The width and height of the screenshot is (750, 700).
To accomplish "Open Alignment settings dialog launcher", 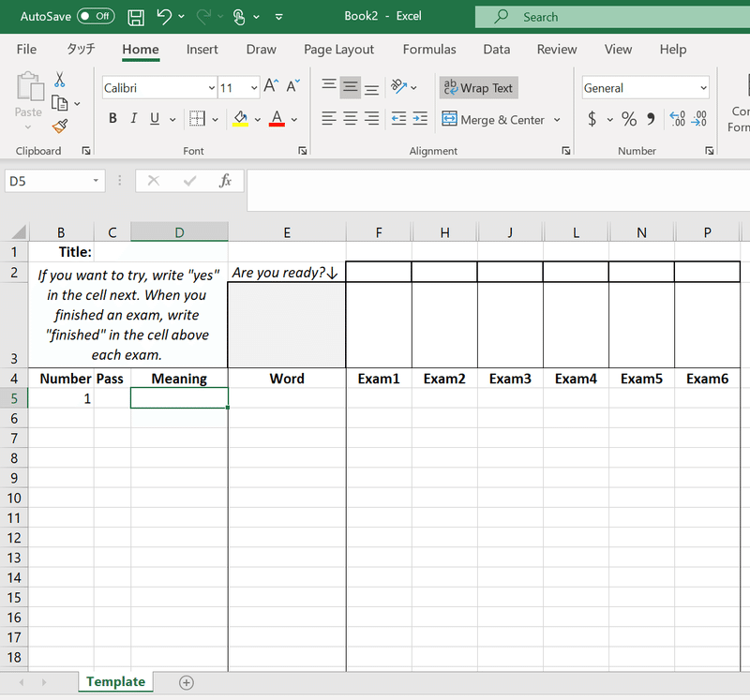I will pyautogui.click(x=566, y=151).
